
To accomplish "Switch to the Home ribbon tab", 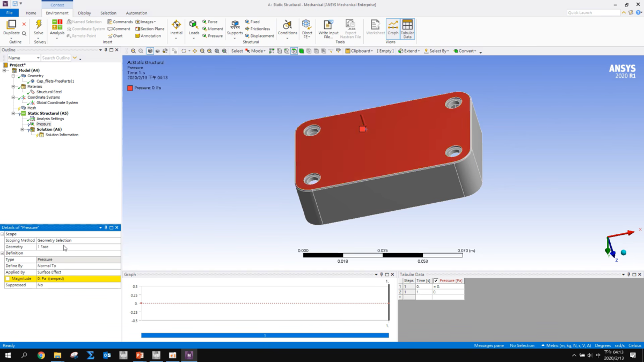I will pos(31,13).
